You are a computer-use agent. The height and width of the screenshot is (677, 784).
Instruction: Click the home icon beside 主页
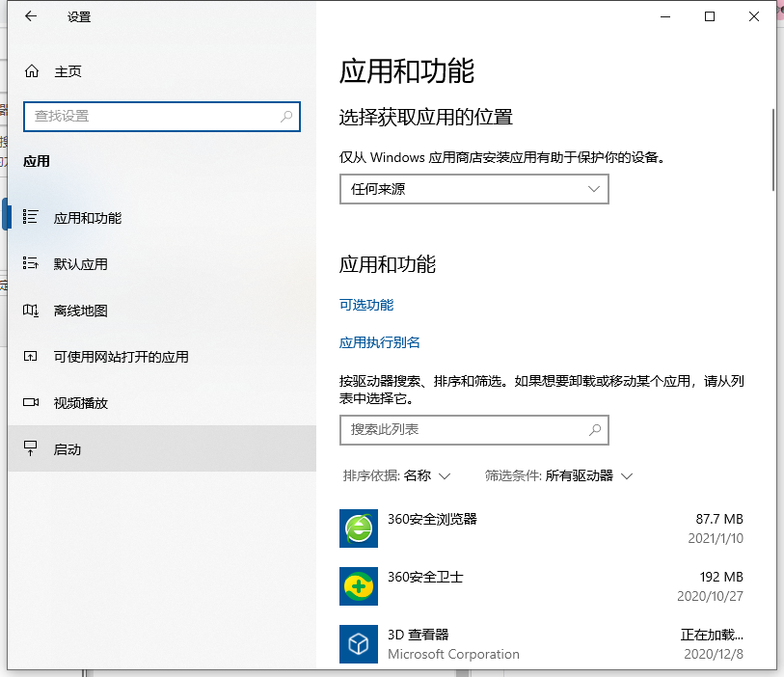coord(32,71)
